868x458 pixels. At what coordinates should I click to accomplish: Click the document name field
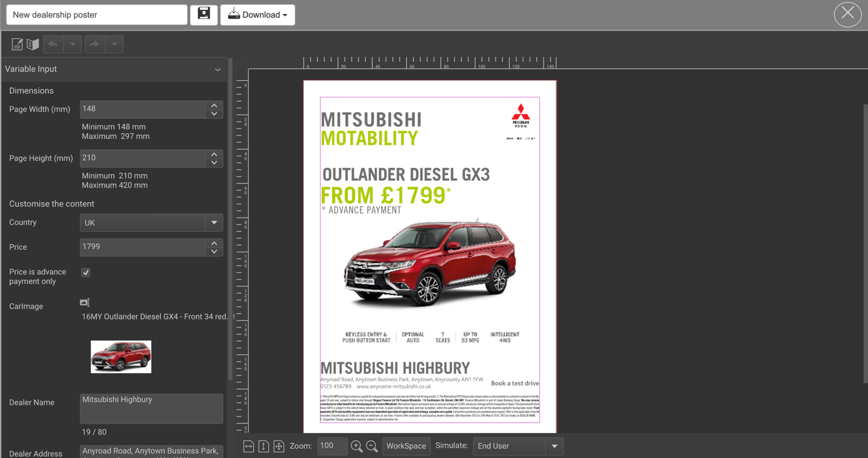[x=97, y=15]
